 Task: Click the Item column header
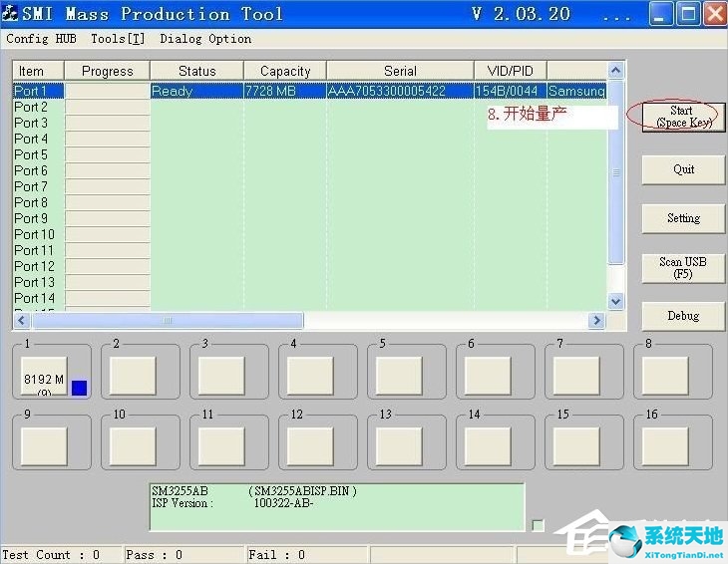click(38, 71)
